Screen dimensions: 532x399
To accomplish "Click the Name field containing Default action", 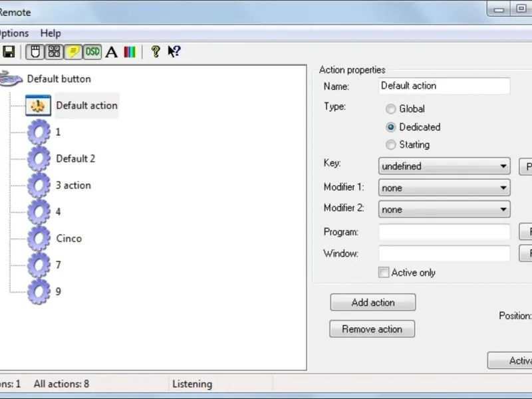I will [444, 86].
